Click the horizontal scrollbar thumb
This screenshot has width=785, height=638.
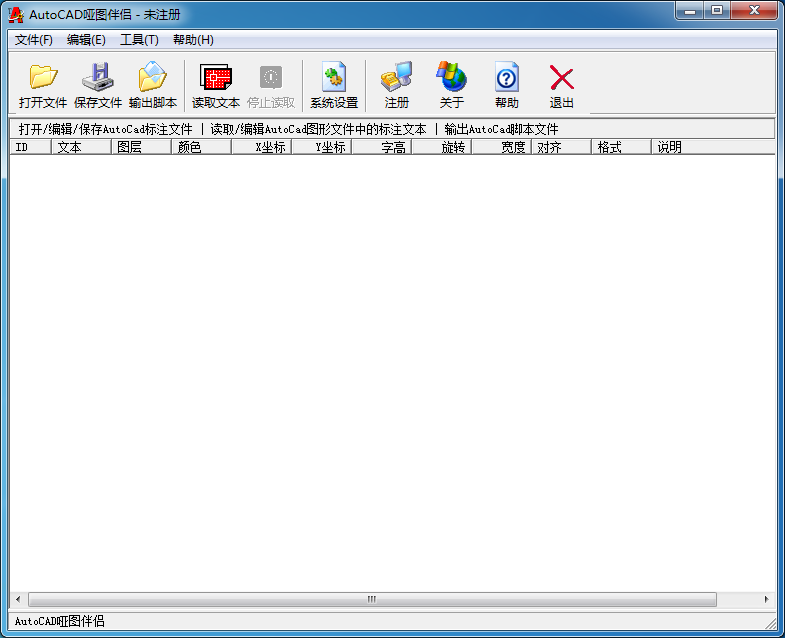[x=371, y=600]
